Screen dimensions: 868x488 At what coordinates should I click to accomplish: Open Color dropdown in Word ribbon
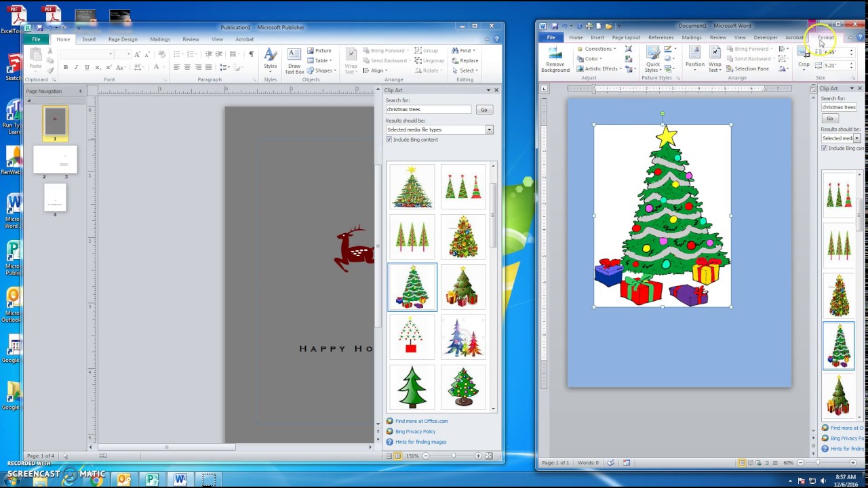click(589, 58)
